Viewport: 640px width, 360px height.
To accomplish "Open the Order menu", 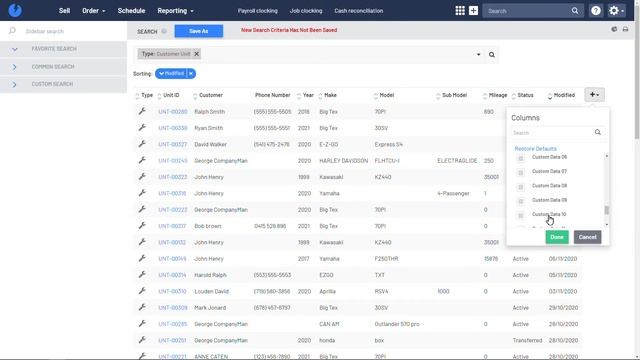I will click(x=93, y=11).
